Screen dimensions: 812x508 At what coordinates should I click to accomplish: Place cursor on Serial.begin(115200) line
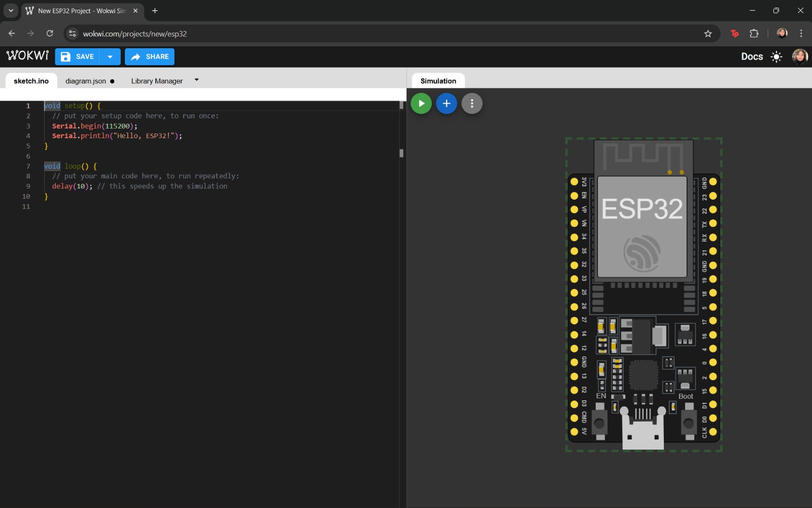click(94, 126)
